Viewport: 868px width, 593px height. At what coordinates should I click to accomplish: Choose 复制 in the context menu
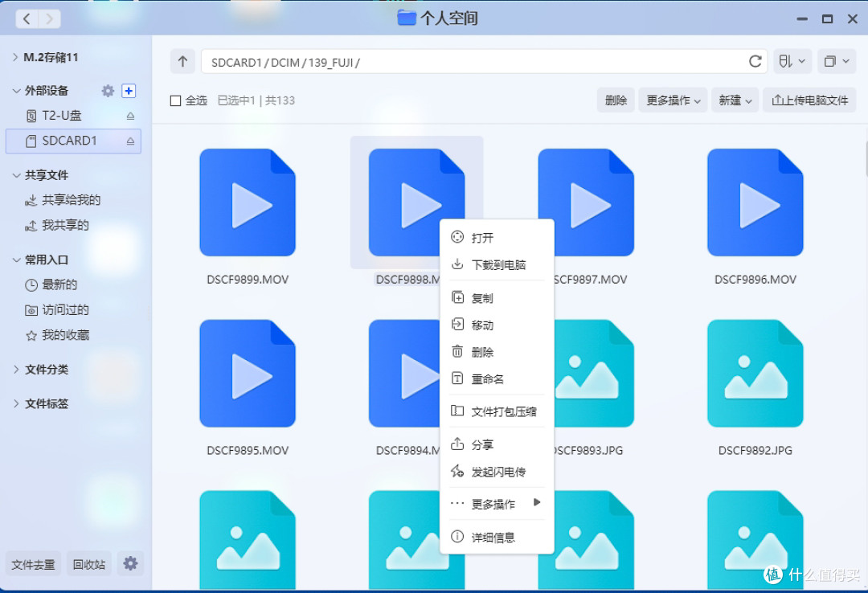pyautogui.click(x=497, y=298)
